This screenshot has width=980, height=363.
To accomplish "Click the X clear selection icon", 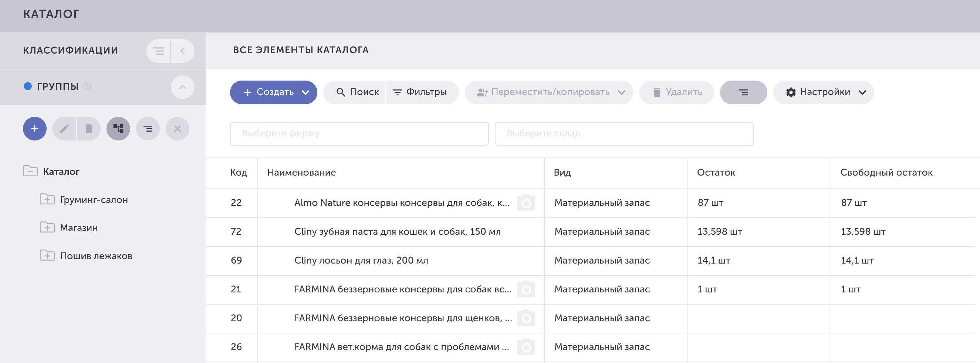I will tap(177, 129).
